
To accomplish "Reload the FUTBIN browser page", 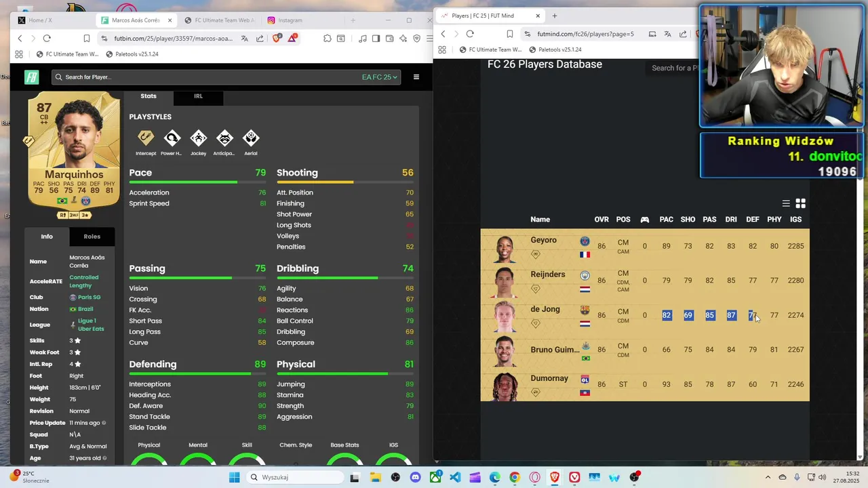I will pos(47,39).
